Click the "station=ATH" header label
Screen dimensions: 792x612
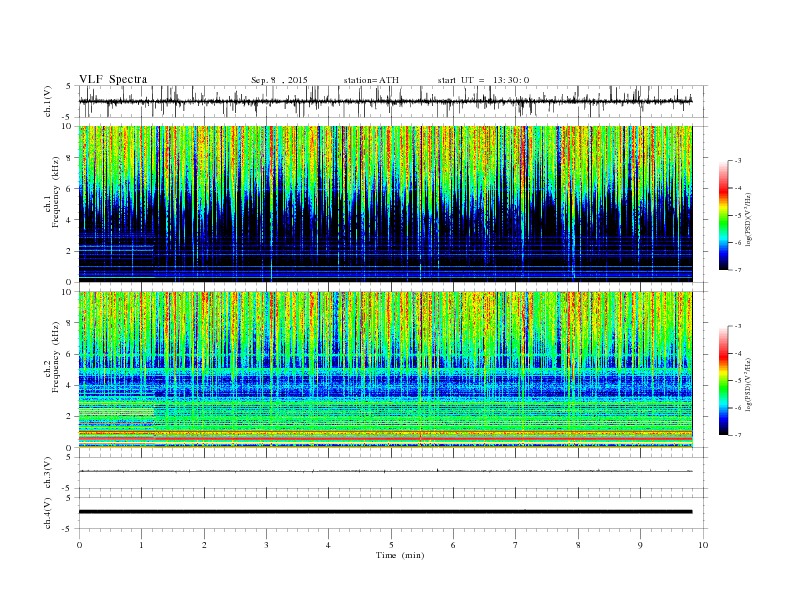coord(371,80)
